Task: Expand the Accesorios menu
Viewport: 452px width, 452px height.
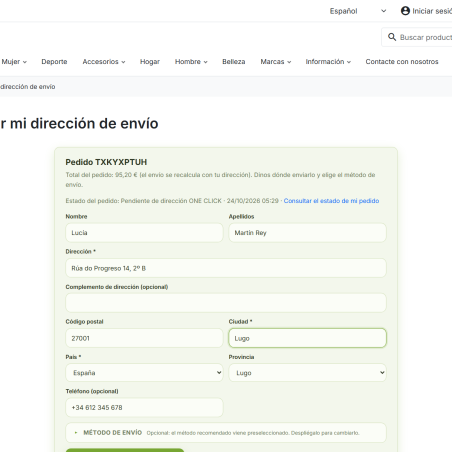Action: [104, 62]
